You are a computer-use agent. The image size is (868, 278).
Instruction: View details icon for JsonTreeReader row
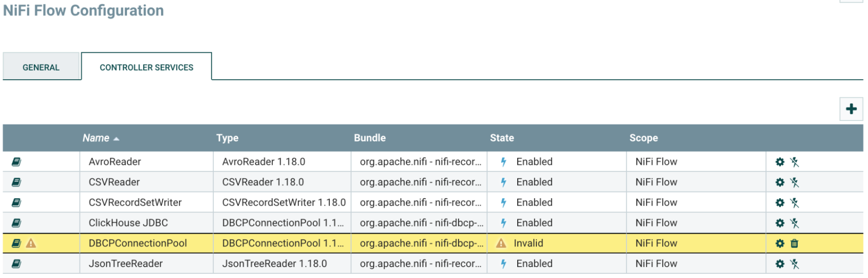coord(17,264)
